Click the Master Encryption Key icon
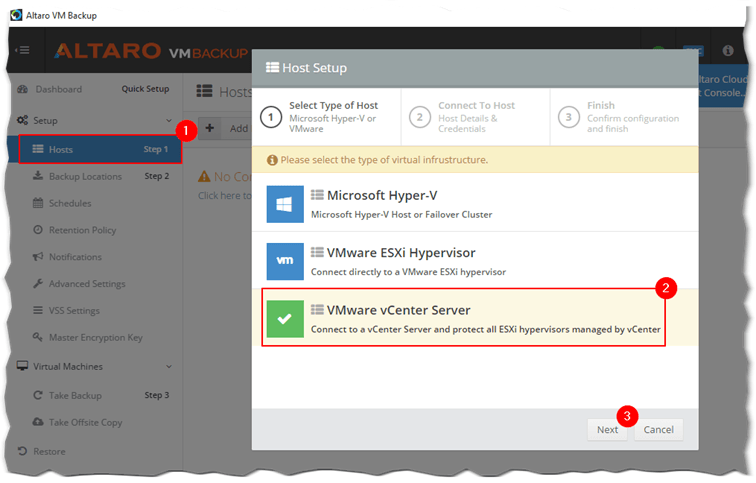 [38, 337]
